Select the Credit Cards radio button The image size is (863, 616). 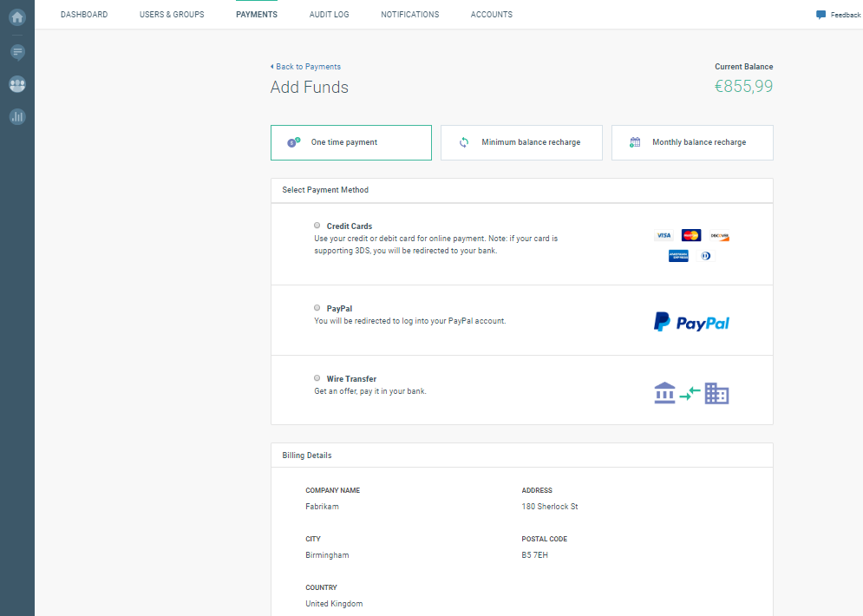click(317, 226)
